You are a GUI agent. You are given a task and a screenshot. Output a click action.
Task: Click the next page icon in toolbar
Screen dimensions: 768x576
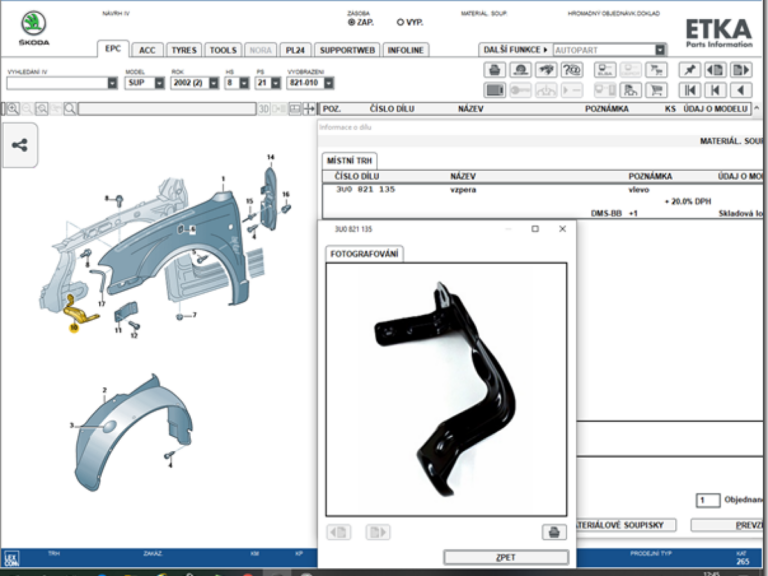(740, 70)
